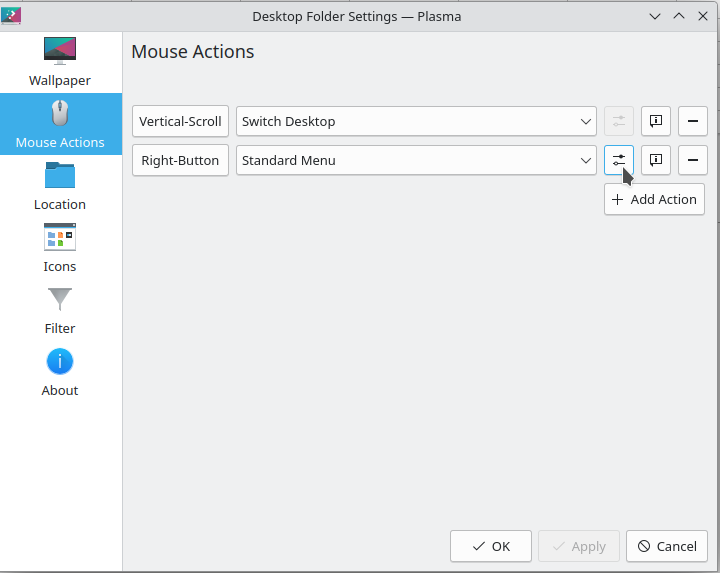Open the Wallpaper settings page
This screenshot has height=573, width=720.
click(60, 62)
